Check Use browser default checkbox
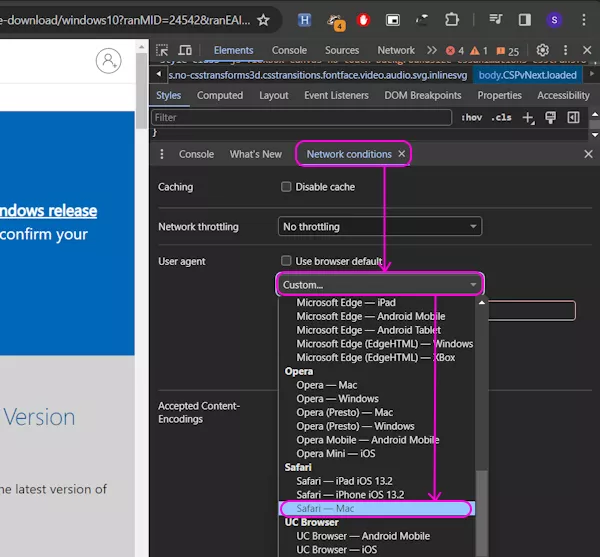Screen dimensions: 600x557 286,261
